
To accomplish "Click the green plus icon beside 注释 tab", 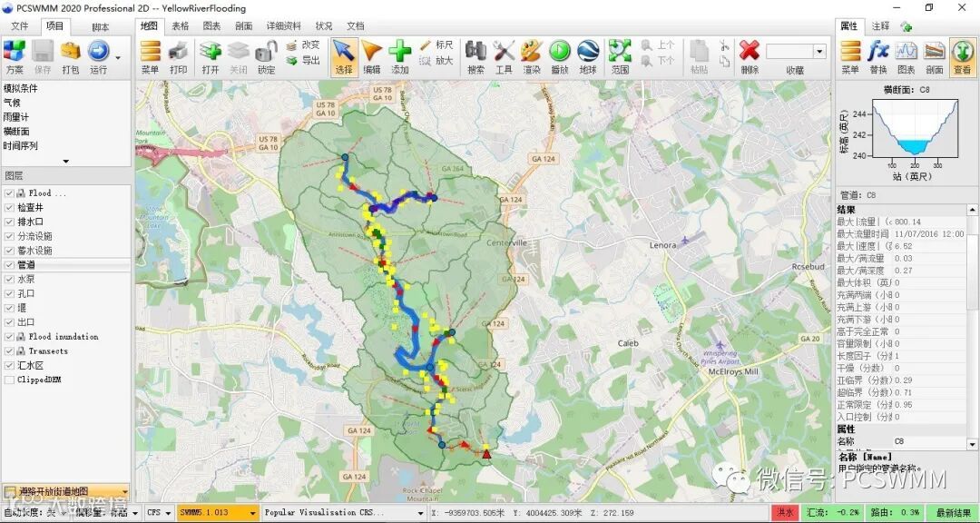I will click(x=906, y=26).
